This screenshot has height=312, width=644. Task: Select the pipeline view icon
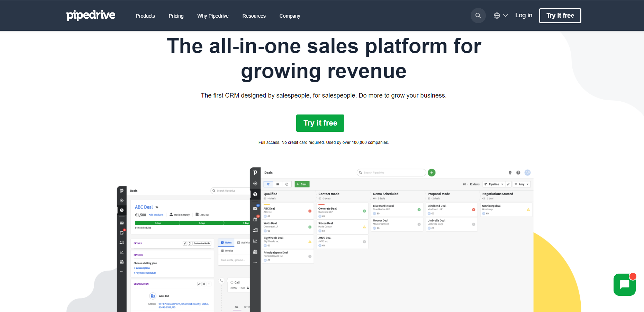click(268, 184)
